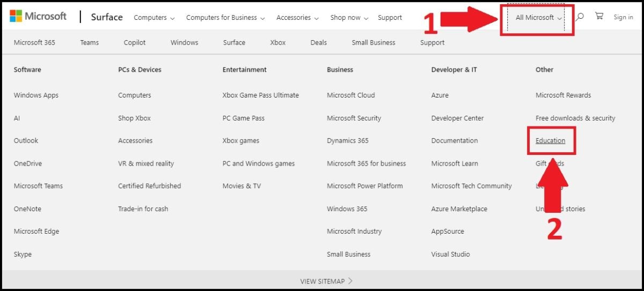Screen dimensions: 644x291
Task: Open Microsoft Cloud link
Action: 351,95
